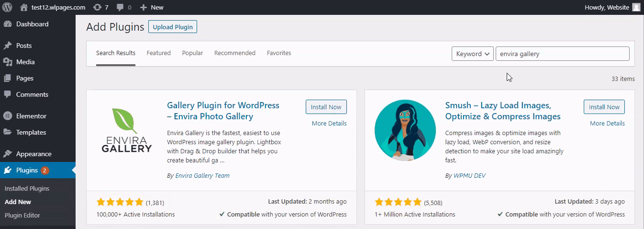Click the Dashboard gauge icon
The image size is (644, 229).
[7, 24]
